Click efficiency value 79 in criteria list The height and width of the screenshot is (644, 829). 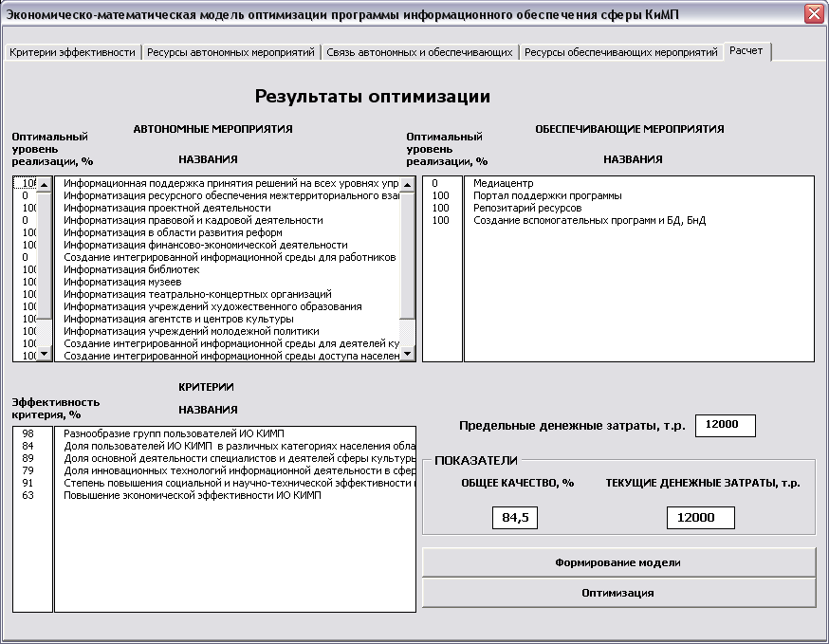point(32,470)
